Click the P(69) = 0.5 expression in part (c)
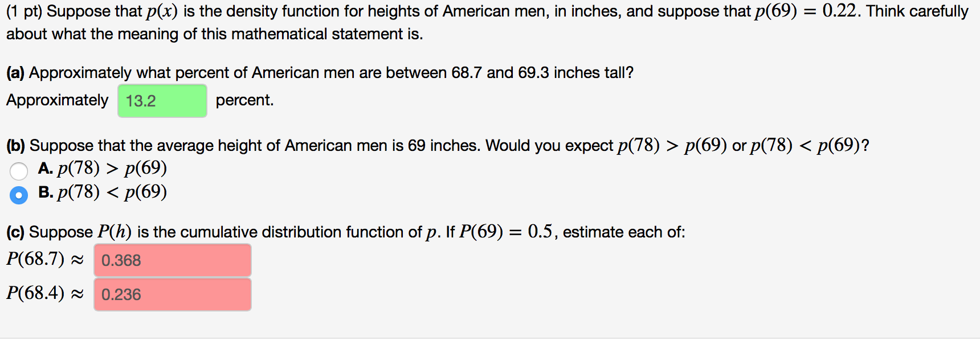Screen dimensions: 980x361 tap(506, 232)
